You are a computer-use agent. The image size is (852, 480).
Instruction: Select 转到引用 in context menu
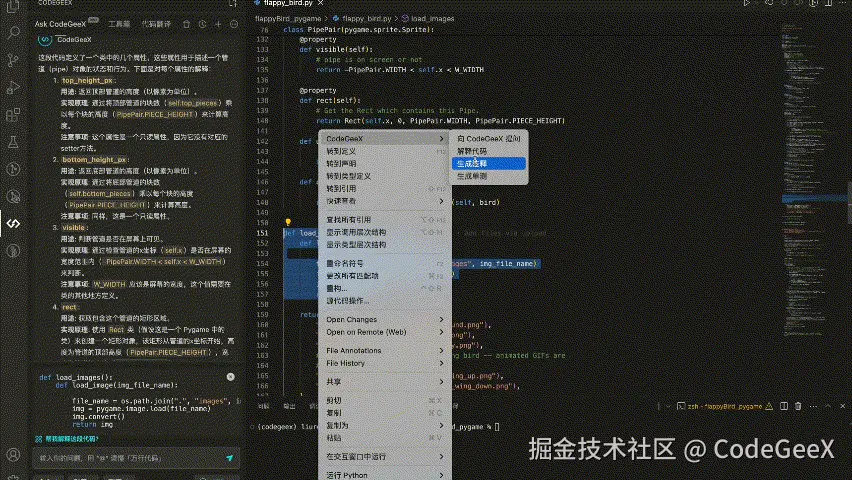[x=385, y=189]
